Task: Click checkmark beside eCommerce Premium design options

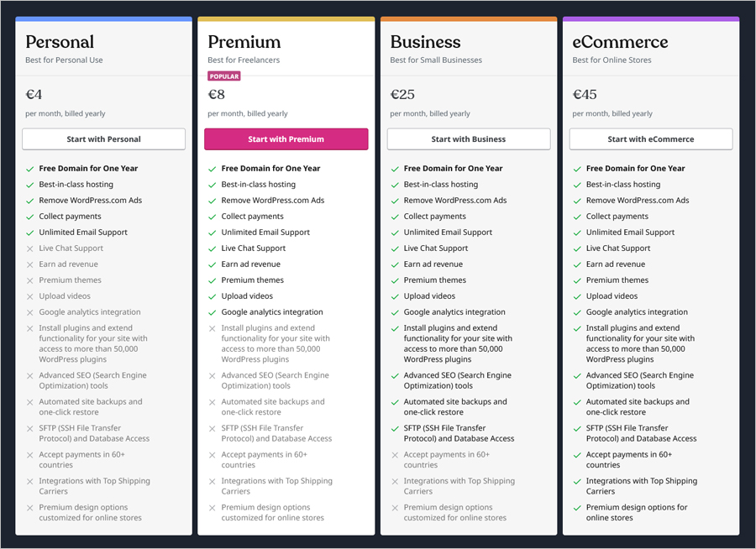Action: coord(577,508)
